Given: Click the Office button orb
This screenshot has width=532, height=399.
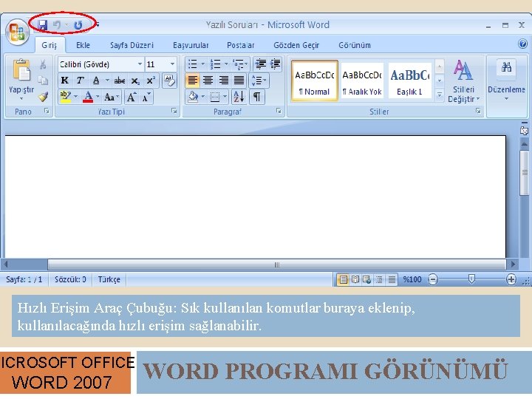Looking at the screenshot, I should (17, 33).
